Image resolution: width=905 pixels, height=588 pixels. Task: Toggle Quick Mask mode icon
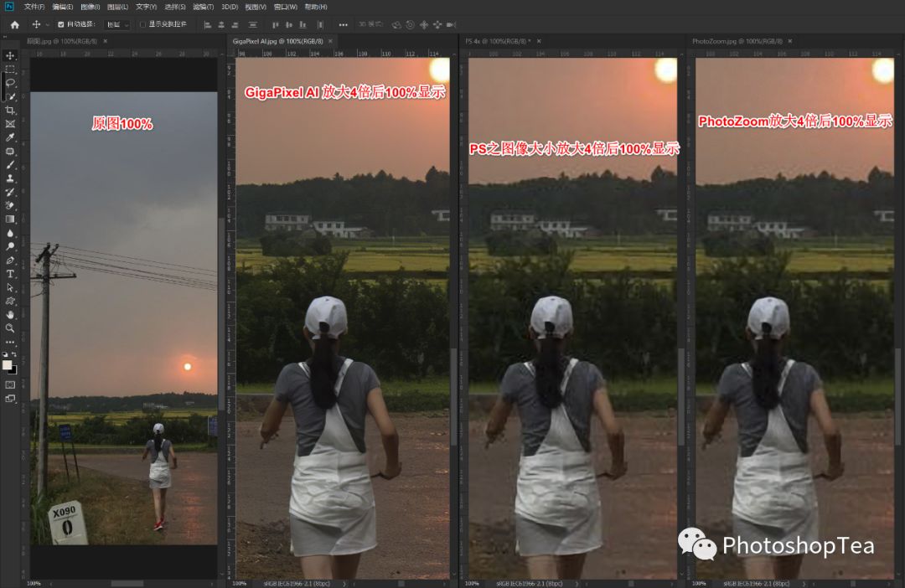tap(10, 385)
